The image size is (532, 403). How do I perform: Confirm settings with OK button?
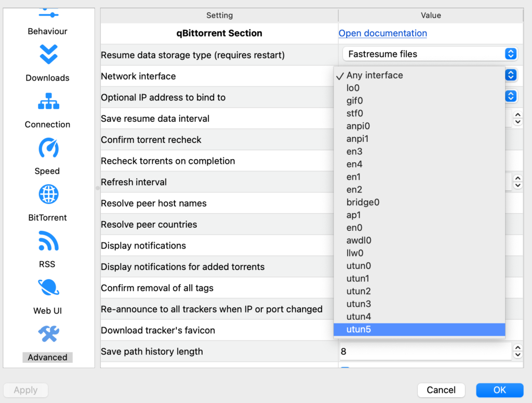pos(500,390)
